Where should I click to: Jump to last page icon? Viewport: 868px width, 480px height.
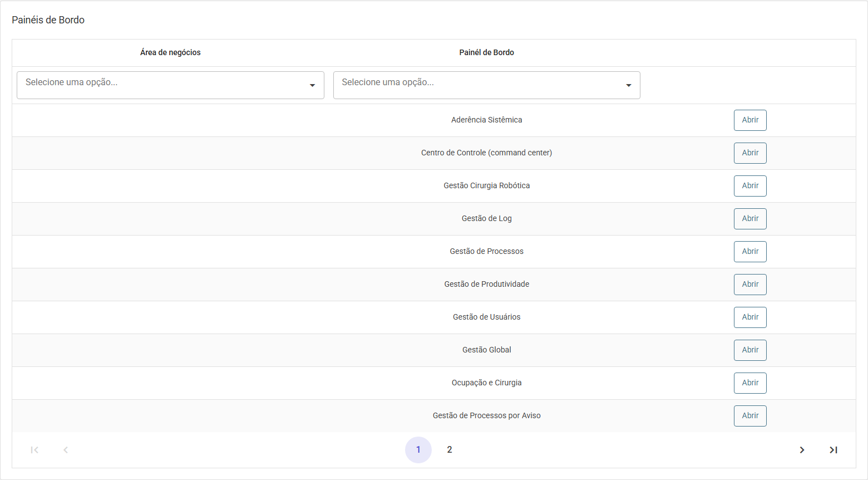coord(833,450)
